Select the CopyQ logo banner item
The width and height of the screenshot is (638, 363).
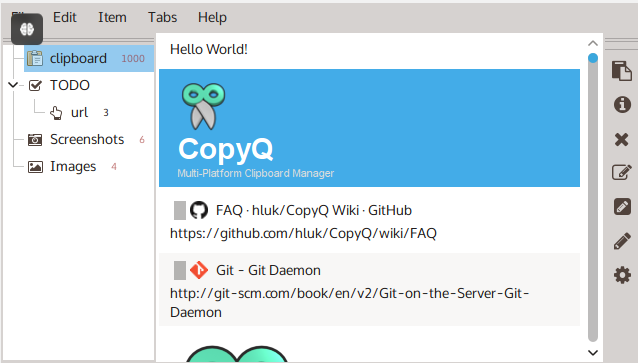point(369,128)
